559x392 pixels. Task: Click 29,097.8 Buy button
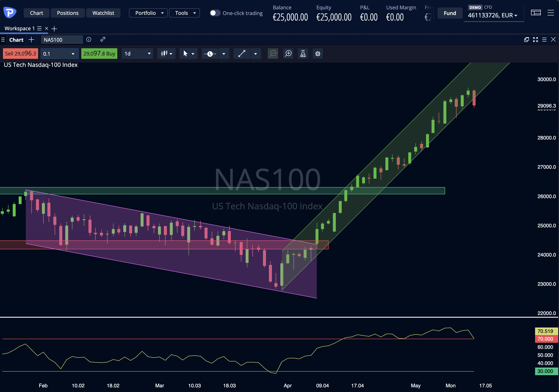pos(99,54)
